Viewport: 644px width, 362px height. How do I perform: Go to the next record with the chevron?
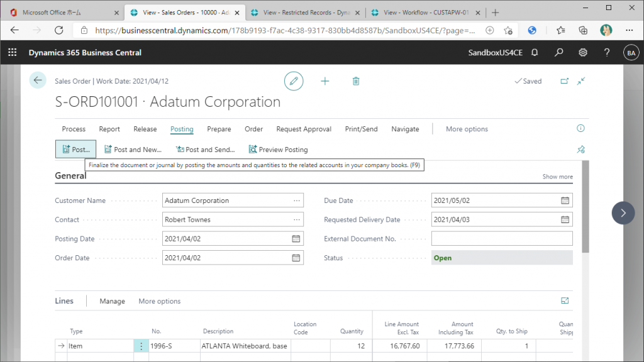(623, 213)
